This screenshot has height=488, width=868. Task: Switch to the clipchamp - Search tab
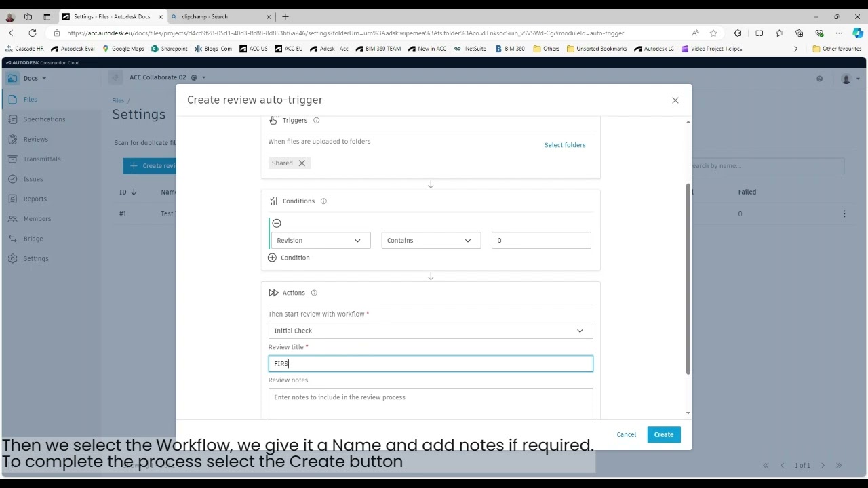click(220, 17)
